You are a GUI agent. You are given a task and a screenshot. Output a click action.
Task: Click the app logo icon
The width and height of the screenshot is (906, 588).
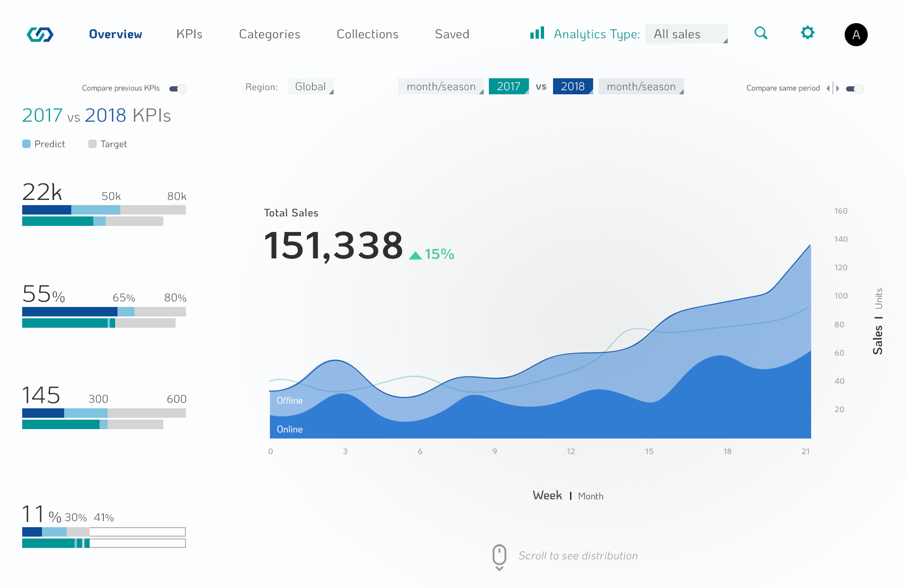coord(40,34)
